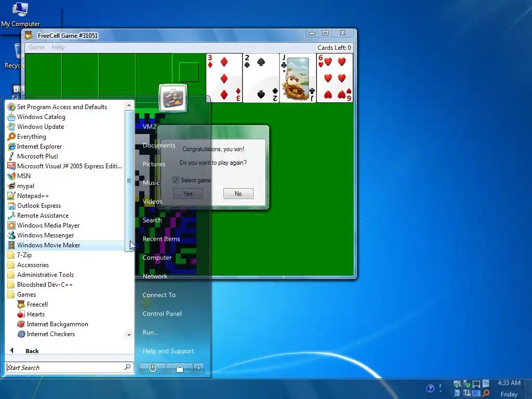Viewport: 532px width, 399px height.
Task: Open Microsoft Plus! entry
Action: click(x=33, y=156)
